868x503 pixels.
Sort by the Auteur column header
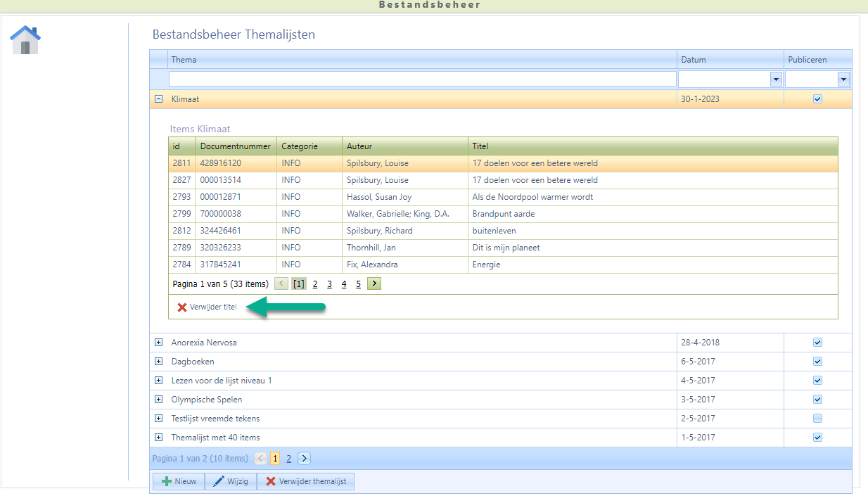point(359,146)
